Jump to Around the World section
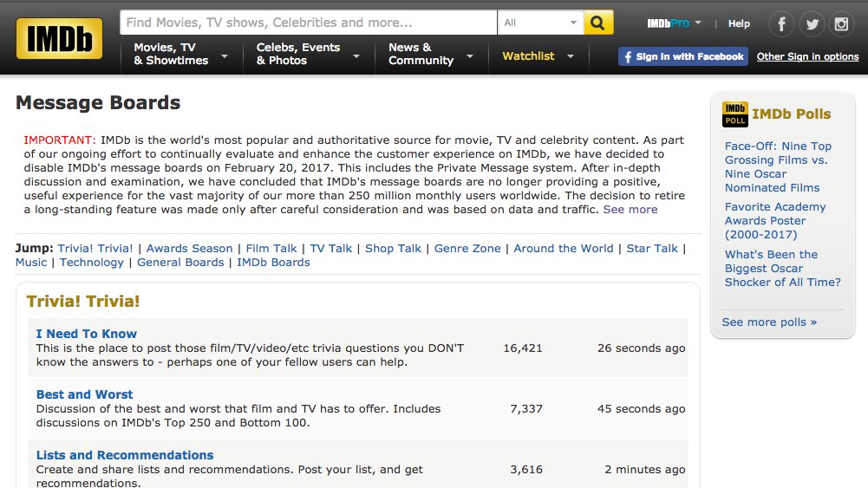868x488 pixels. pos(564,249)
